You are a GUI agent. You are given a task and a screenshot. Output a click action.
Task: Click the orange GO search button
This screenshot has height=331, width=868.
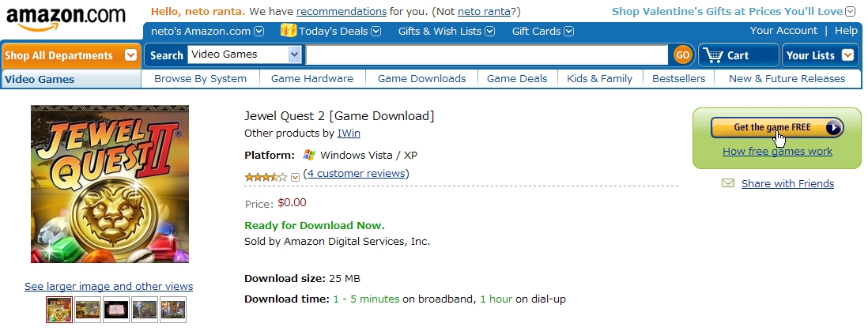click(x=682, y=55)
